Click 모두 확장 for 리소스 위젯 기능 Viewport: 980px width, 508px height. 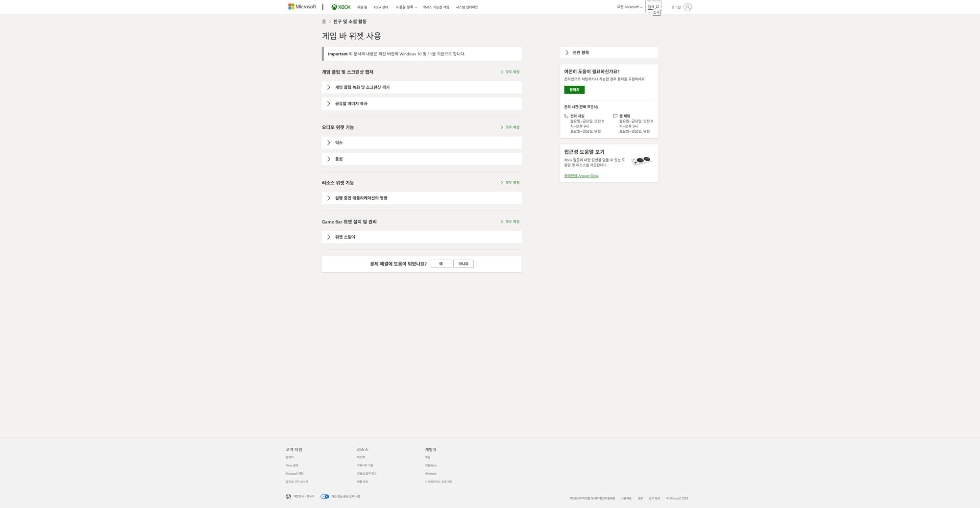click(510, 183)
